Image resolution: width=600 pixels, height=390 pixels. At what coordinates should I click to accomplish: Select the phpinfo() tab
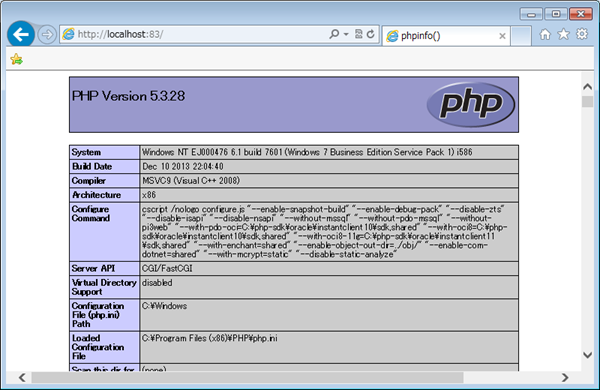pos(446,36)
